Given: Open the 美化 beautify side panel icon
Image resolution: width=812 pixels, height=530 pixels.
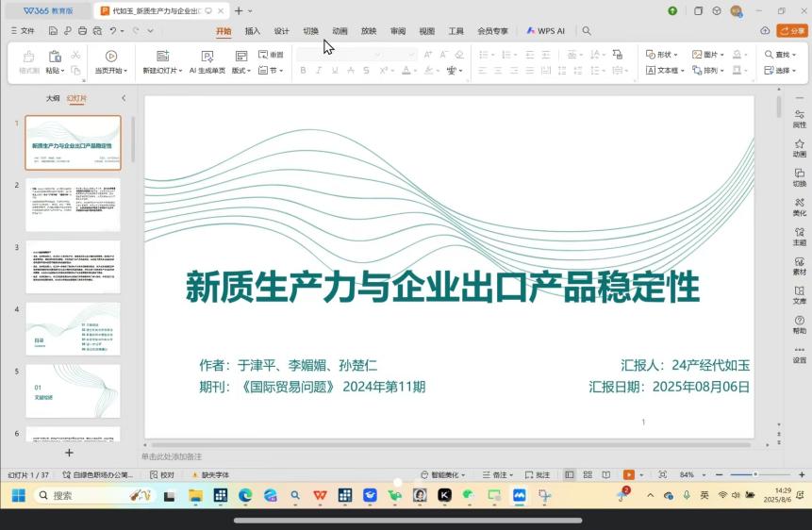Looking at the screenshot, I should [799, 207].
